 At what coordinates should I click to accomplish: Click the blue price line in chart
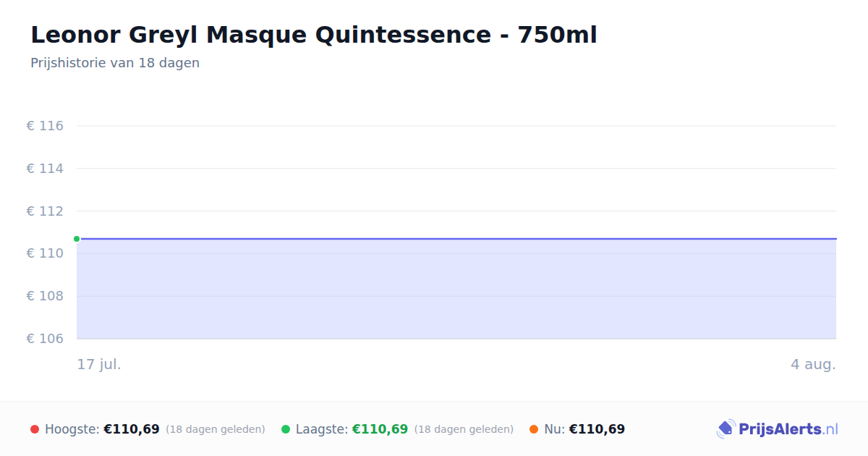point(456,238)
